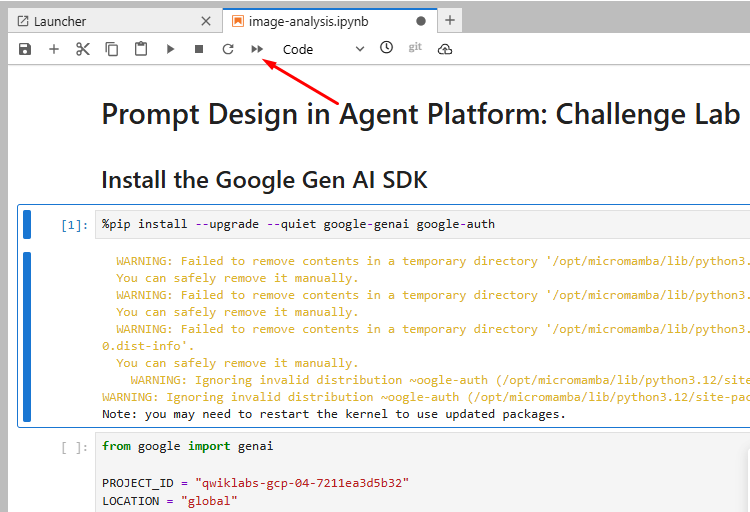The width and height of the screenshot is (750, 512).
Task: Run the selected cell with the play icon
Action: (170, 49)
